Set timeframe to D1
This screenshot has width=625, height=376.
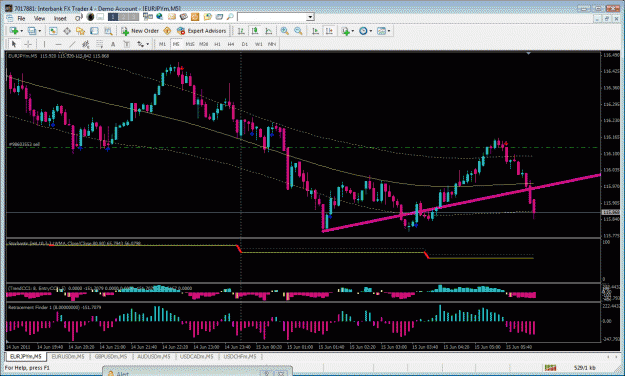point(245,44)
